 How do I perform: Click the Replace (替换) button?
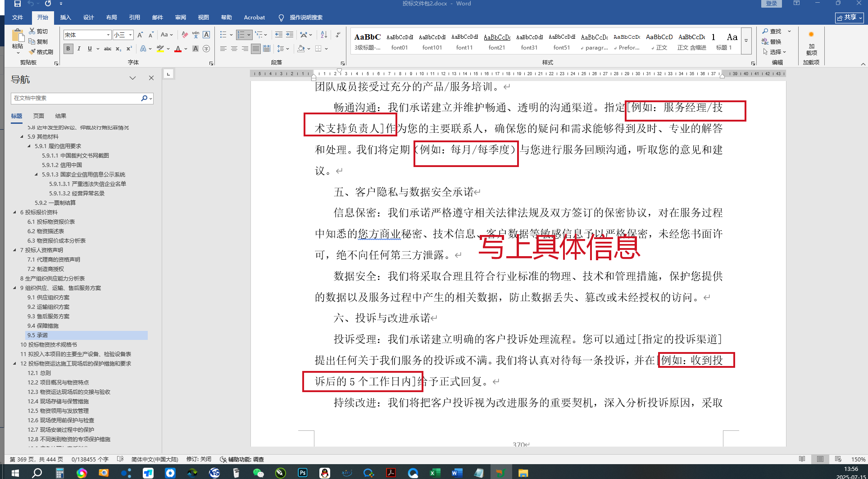(772, 41)
